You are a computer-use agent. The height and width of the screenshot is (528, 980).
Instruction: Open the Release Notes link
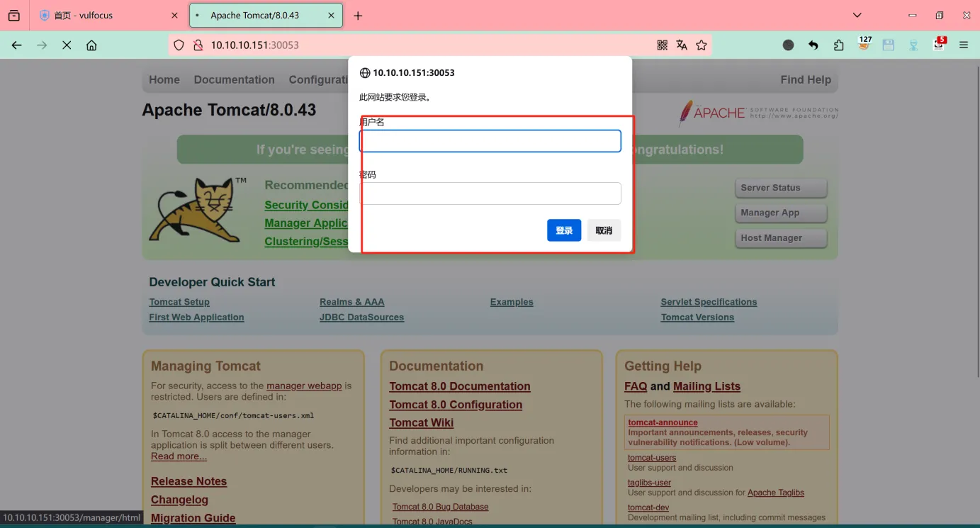pyautogui.click(x=188, y=481)
